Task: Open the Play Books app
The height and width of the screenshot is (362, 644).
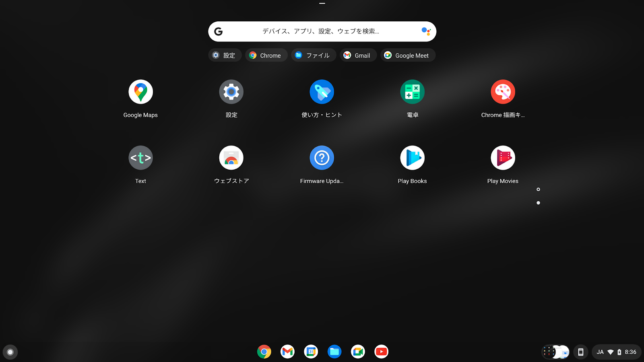Action: (412, 158)
